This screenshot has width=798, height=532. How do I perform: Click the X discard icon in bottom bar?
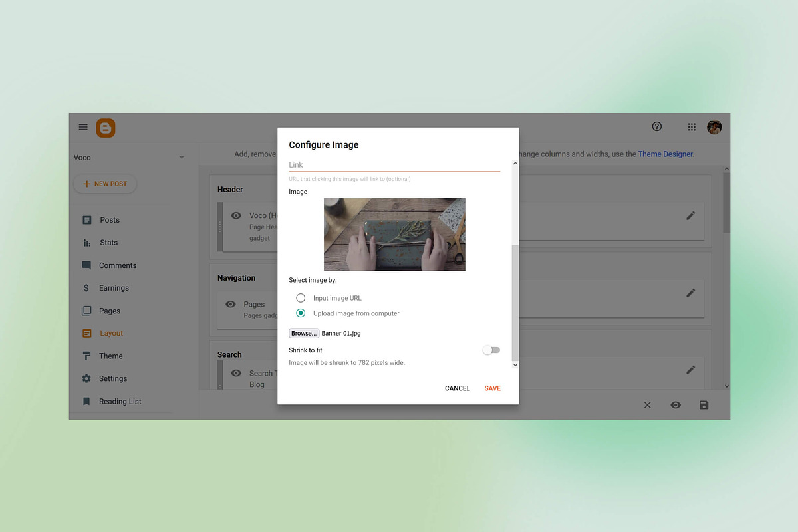pos(647,405)
